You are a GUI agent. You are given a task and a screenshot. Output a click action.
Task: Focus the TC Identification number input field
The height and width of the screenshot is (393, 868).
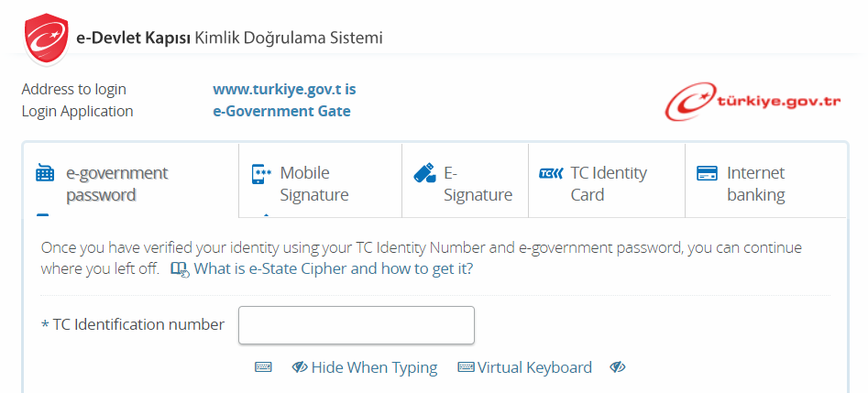click(356, 325)
